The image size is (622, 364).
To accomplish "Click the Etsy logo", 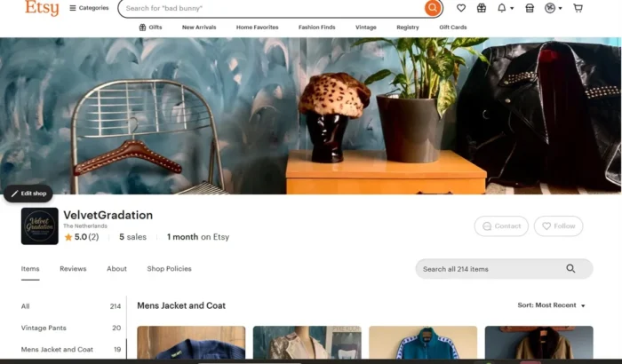I will tap(42, 8).
